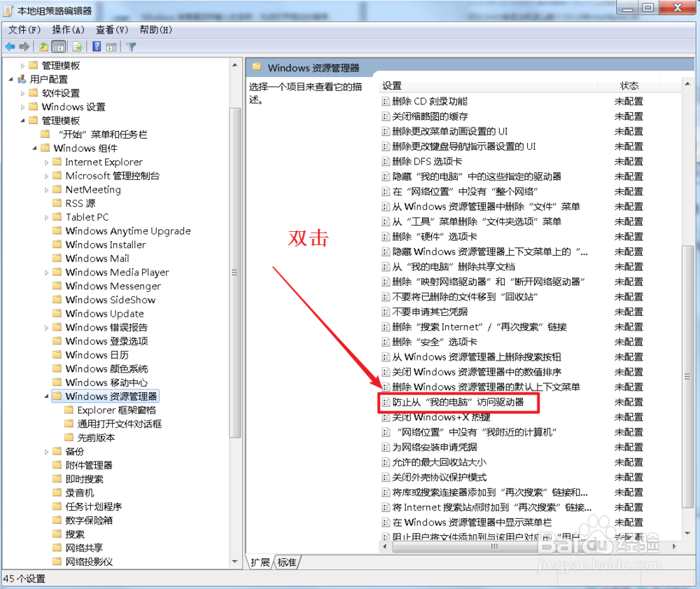The height and width of the screenshot is (589, 700).
Task: Click the tree pane's scroll-down arrow
Action: click(x=234, y=561)
